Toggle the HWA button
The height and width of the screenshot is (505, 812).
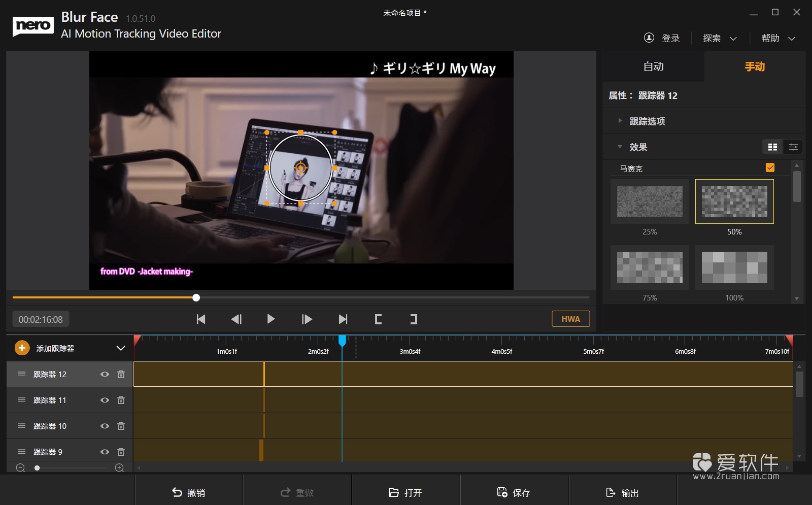tap(570, 319)
